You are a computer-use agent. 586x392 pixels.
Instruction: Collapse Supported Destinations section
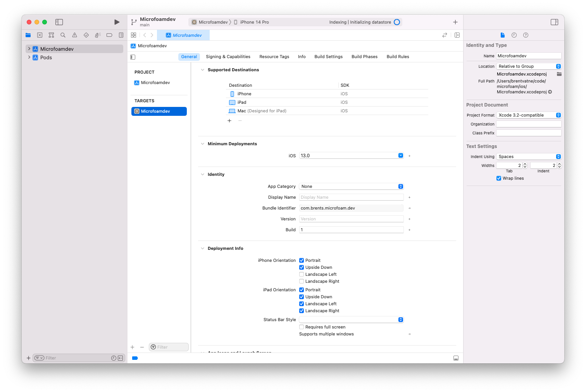(x=202, y=70)
